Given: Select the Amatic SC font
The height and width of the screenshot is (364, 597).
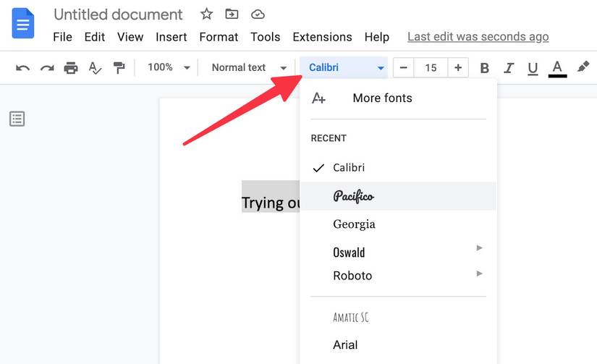Looking at the screenshot, I should [398, 317].
